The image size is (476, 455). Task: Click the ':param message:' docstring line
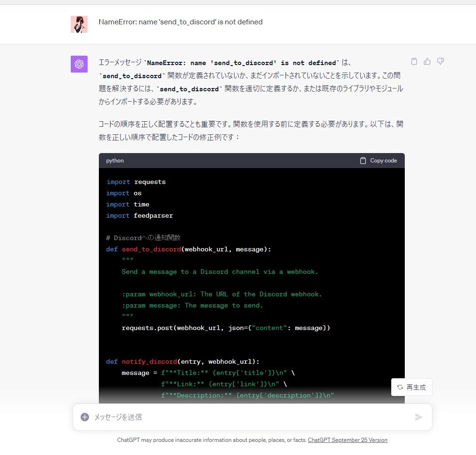(x=192, y=305)
